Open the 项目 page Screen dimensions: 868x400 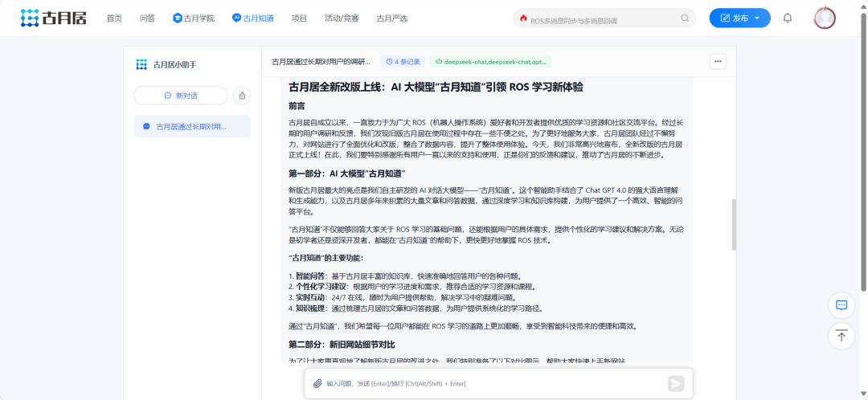[x=299, y=18]
